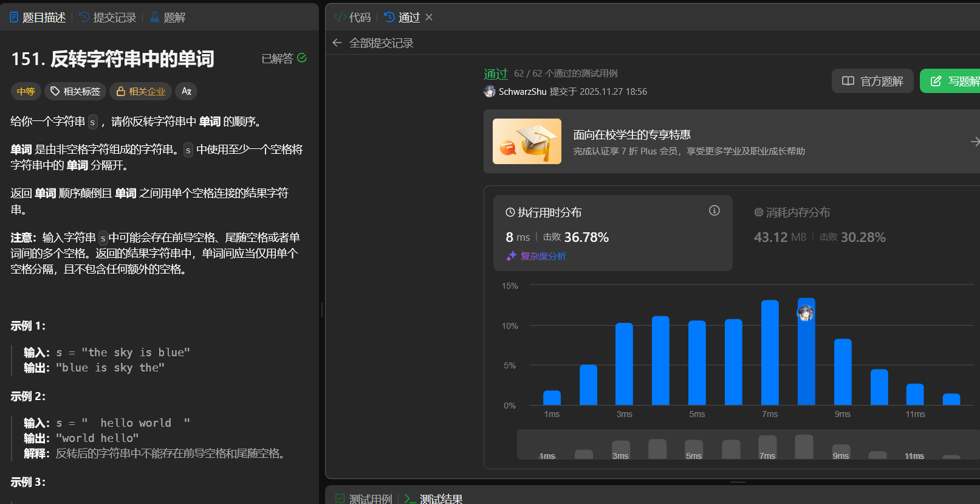Switch to the 代码 tab
Viewport: 980px width, 504px height.
tap(352, 18)
